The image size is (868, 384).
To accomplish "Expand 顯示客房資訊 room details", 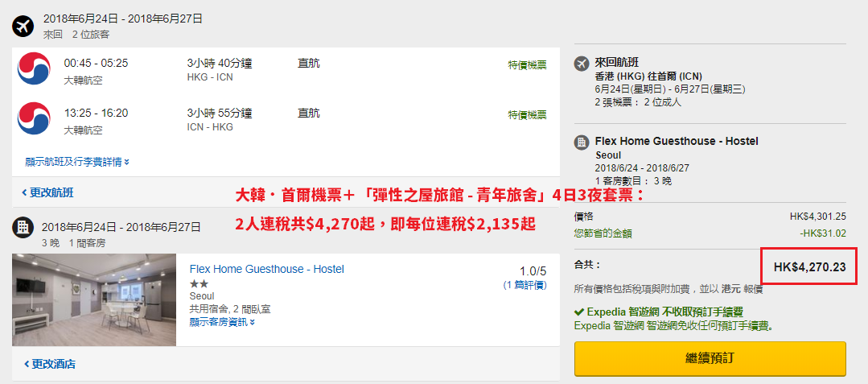I will point(222,321).
